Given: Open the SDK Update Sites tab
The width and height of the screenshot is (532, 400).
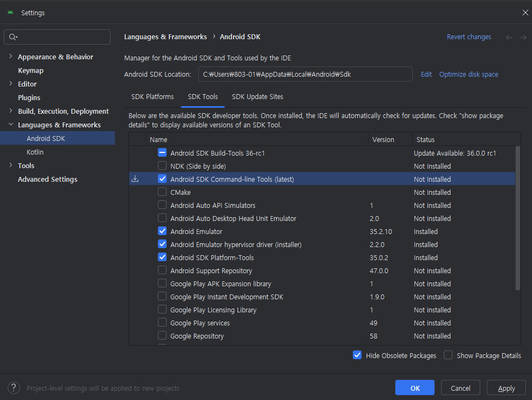Looking at the screenshot, I should [x=258, y=96].
